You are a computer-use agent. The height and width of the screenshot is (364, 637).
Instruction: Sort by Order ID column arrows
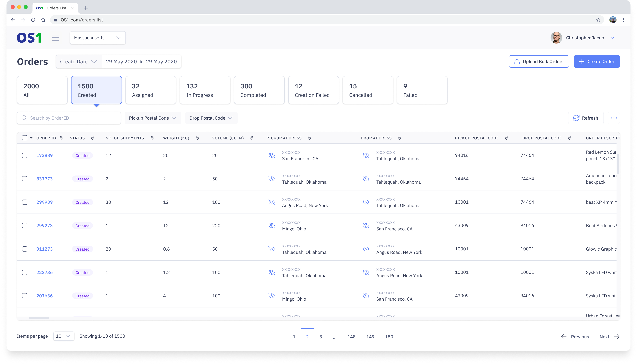point(61,138)
